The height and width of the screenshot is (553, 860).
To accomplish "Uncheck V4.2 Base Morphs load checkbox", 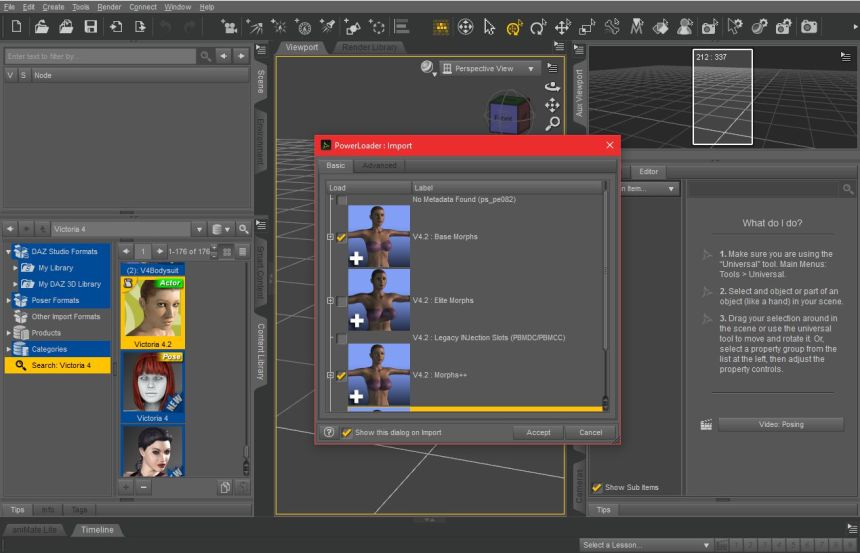I will [x=342, y=238].
